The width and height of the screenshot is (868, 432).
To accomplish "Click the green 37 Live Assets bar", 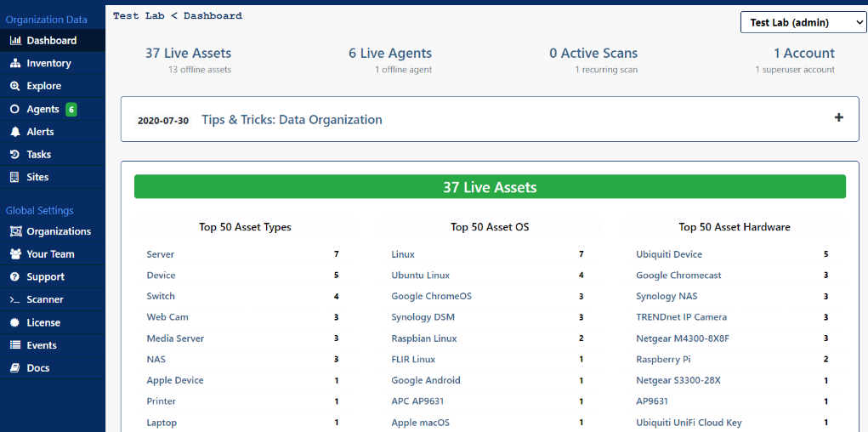I will [490, 186].
